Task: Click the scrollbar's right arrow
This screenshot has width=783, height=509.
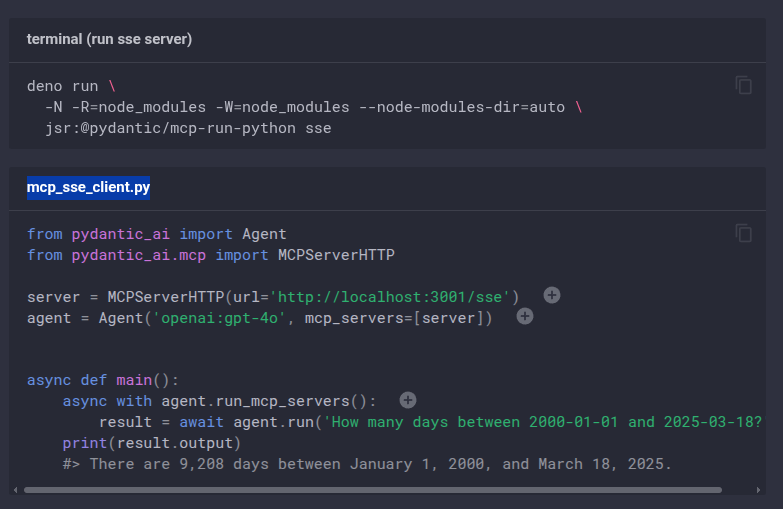Action: pyautogui.click(x=758, y=490)
